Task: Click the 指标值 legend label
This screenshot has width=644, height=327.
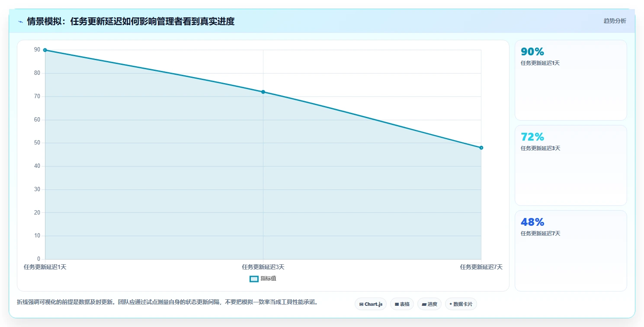Action: click(x=268, y=279)
